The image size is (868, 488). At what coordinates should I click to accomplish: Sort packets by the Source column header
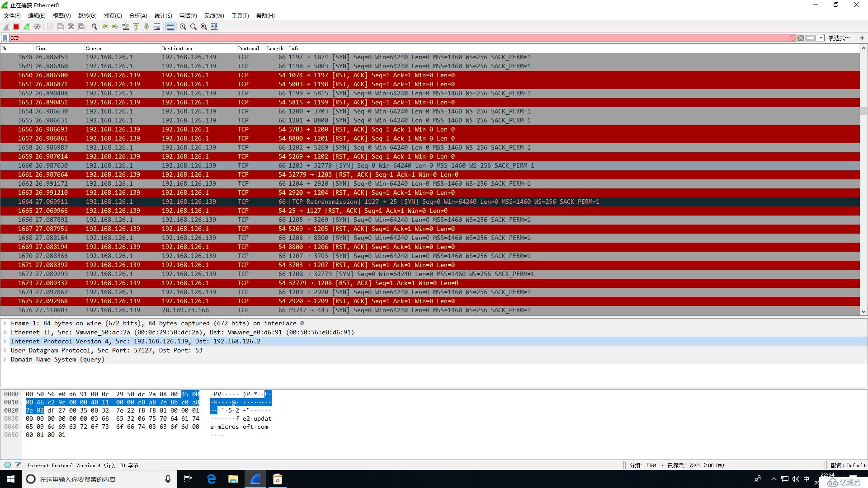pyautogui.click(x=122, y=48)
